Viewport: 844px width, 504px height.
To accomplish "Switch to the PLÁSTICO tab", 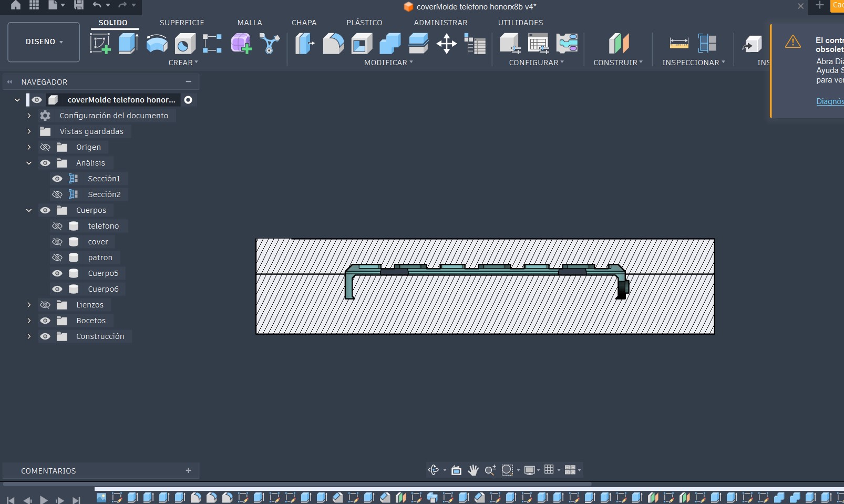I will click(x=364, y=23).
